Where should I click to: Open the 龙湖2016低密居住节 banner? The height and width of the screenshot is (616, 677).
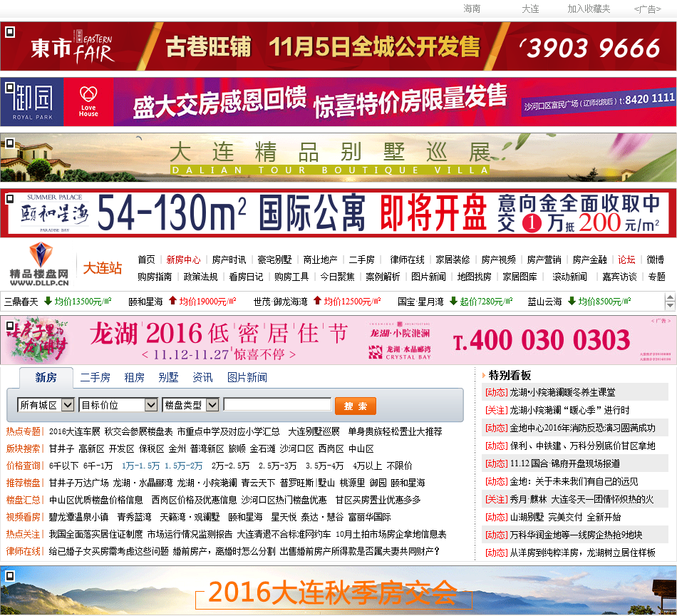pyautogui.click(x=338, y=340)
